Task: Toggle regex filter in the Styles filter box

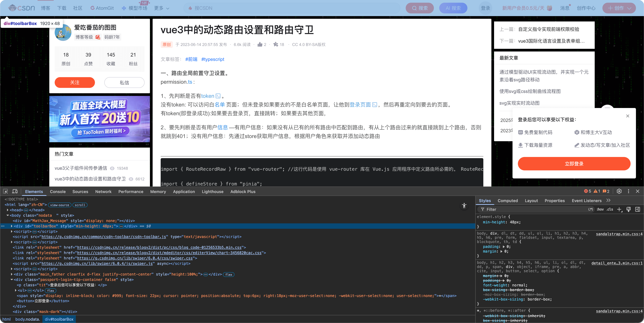Action: [x=591, y=209]
